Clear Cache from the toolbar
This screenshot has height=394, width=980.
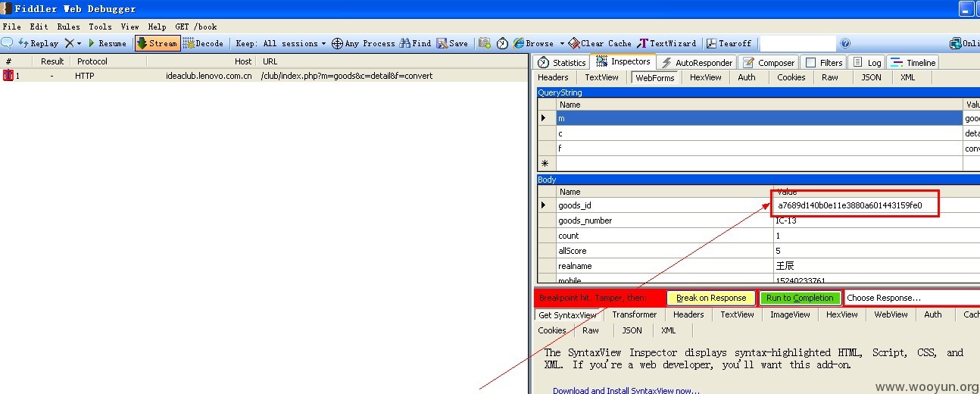coord(600,43)
